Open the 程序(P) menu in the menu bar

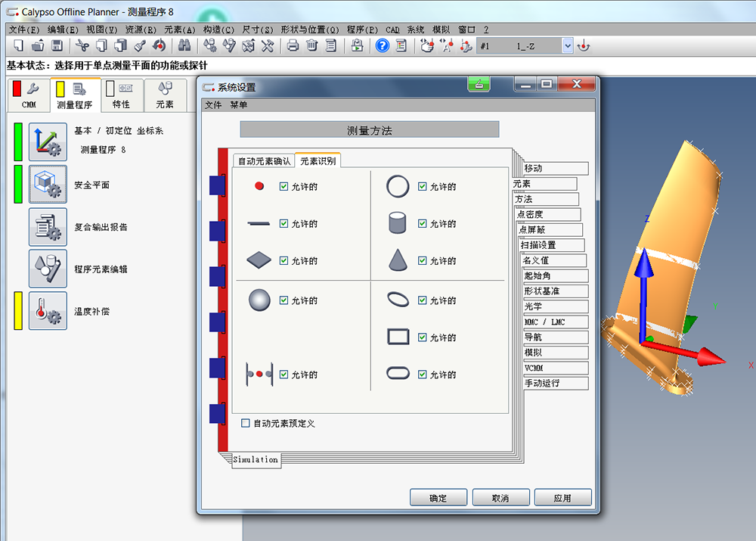pos(361,30)
